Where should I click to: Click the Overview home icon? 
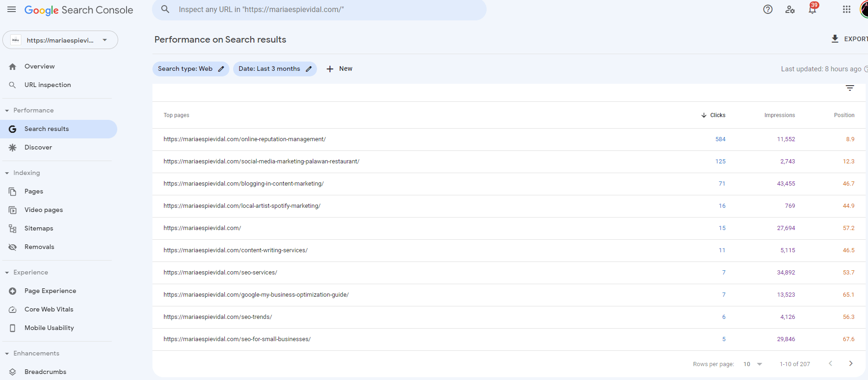pyautogui.click(x=13, y=67)
